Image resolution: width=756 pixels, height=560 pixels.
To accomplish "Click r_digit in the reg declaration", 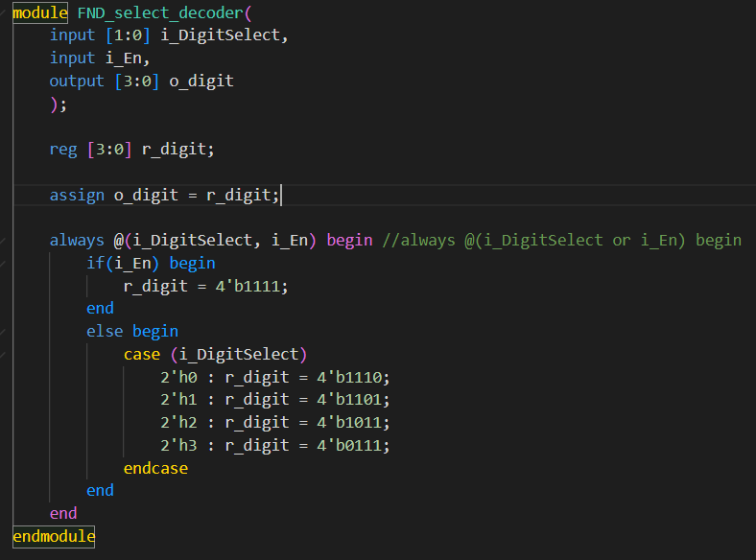I will tap(174, 150).
